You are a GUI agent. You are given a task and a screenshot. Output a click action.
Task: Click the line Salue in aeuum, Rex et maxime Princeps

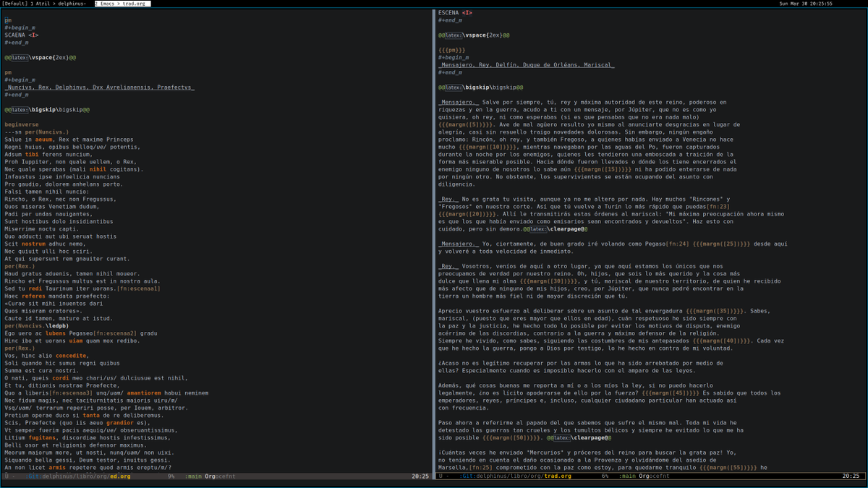tap(69, 140)
